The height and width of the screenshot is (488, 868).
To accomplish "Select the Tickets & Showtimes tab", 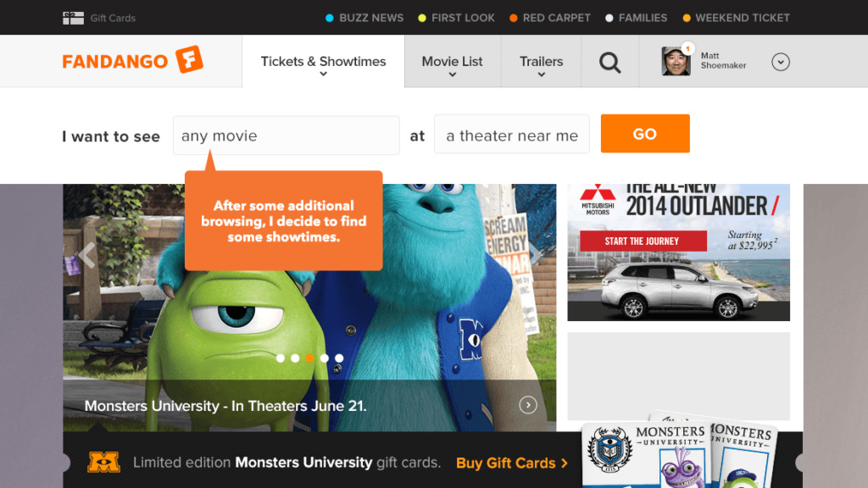I will 323,61.
